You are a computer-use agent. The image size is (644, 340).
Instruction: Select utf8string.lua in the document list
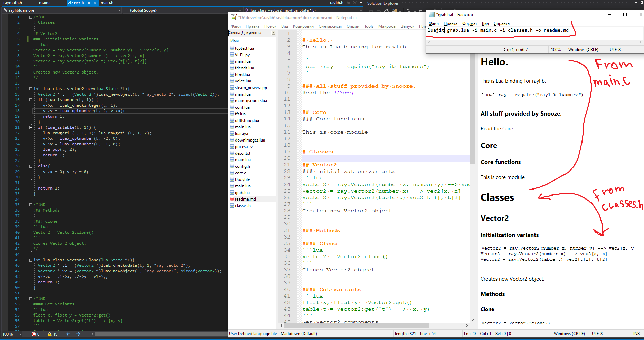pos(247,120)
